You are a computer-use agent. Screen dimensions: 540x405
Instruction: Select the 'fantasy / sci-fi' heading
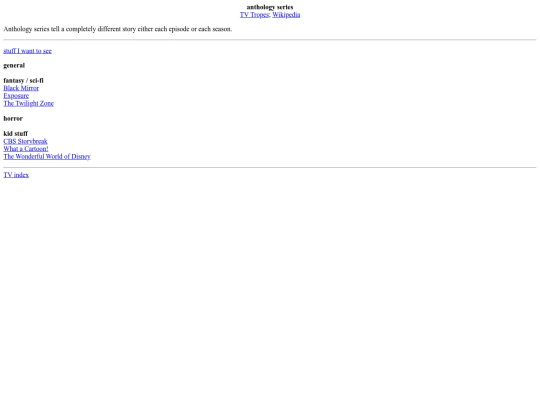[x=23, y=81]
